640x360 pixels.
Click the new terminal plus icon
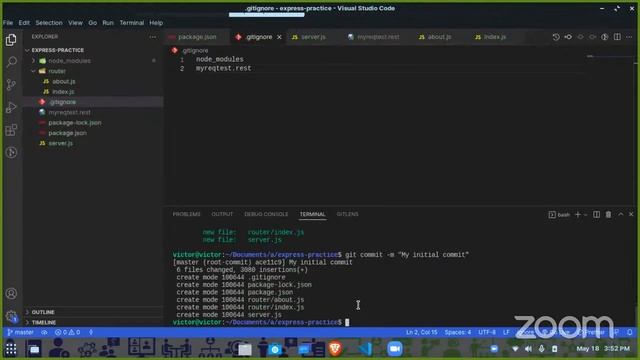coord(578,214)
